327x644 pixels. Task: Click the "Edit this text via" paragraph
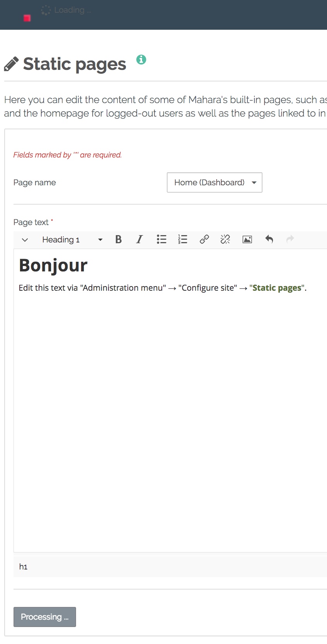click(x=93, y=288)
